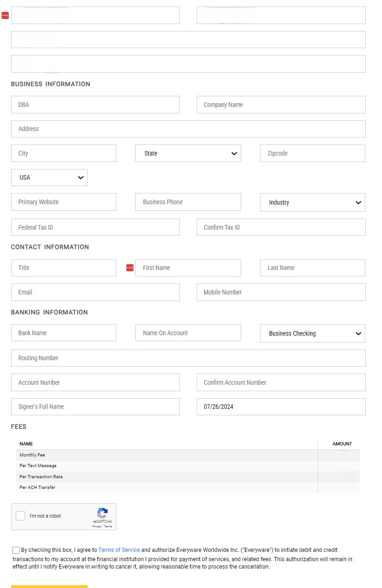Image resolution: width=382 pixels, height=588 pixels.
Task: Click the Account Number field
Action: (x=95, y=382)
